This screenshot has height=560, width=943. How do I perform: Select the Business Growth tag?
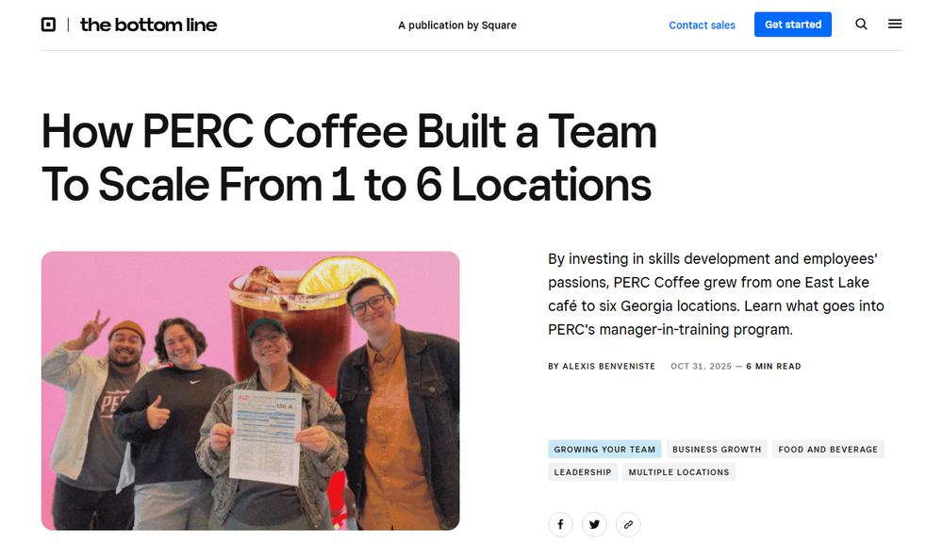(x=717, y=450)
